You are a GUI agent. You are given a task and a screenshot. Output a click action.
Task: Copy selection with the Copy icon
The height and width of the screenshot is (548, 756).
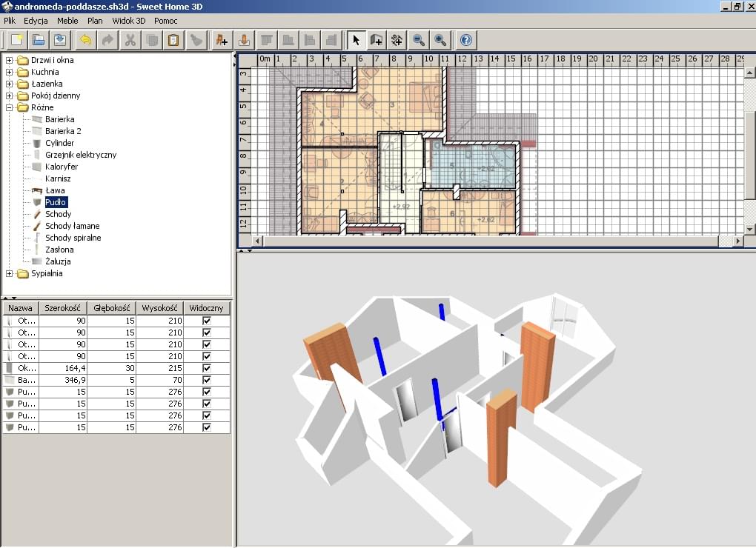152,40
